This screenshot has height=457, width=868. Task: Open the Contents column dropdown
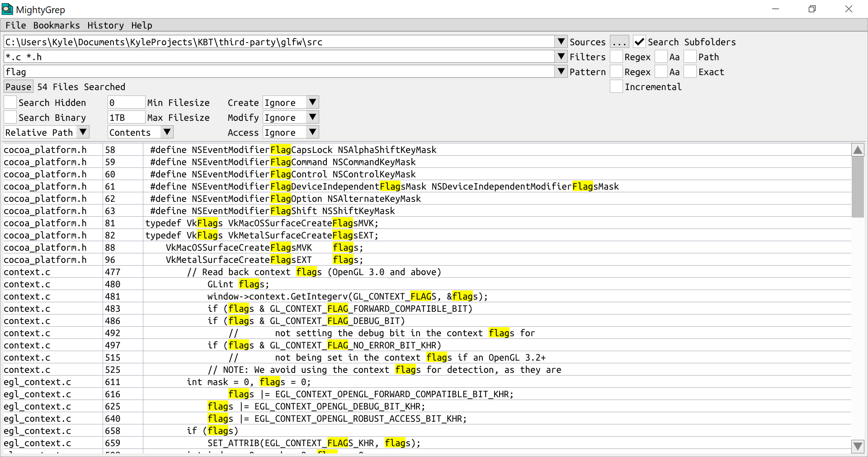tap(140, 132)
